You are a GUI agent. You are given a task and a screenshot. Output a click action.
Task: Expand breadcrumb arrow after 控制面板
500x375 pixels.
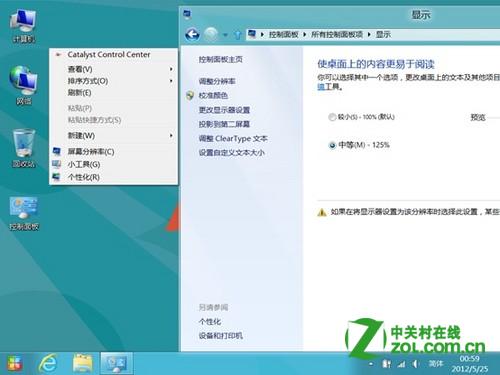pyautogui.click(x=305, y=35)
